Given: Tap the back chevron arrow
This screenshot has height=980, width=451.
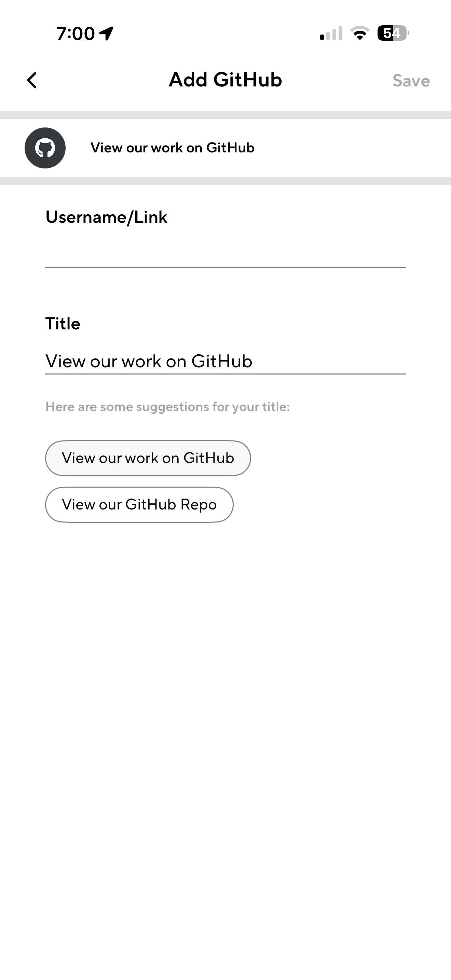Looking at the screenshot, I should [32, 80].
